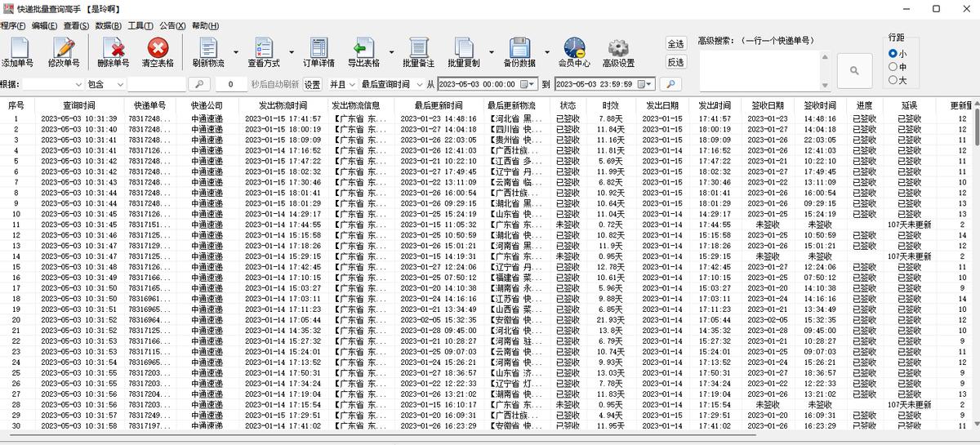Click the 2023-01-23 14:48:16 last update cell
The width and height of the screenshot is (980, 445).
tap(437, 118)
